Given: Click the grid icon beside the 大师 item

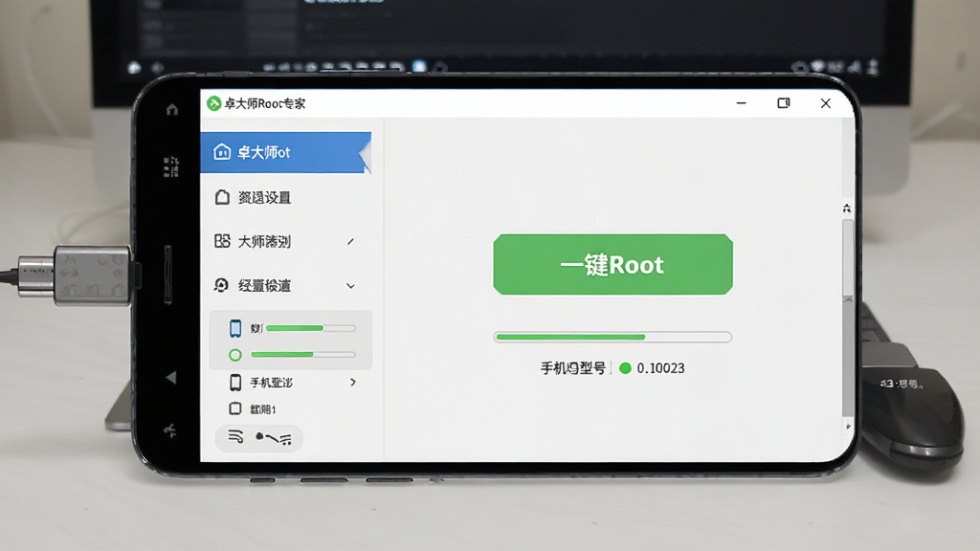Looking at the screenshot, I should click(222, 241).
